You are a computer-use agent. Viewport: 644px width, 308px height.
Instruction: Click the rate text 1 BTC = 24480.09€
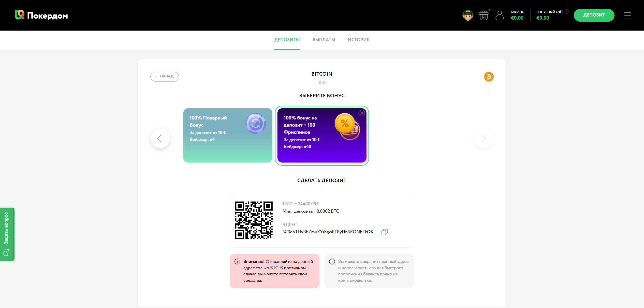pos(300,204)
